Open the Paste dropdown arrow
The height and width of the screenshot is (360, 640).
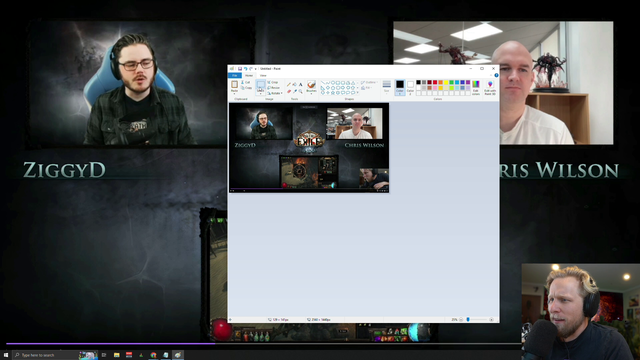234,93
